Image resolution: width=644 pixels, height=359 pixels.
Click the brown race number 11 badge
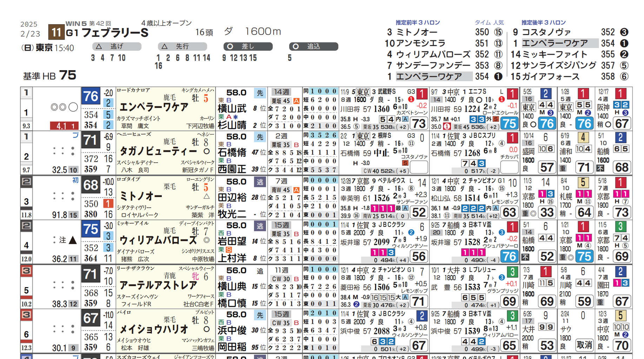(56, 32)
